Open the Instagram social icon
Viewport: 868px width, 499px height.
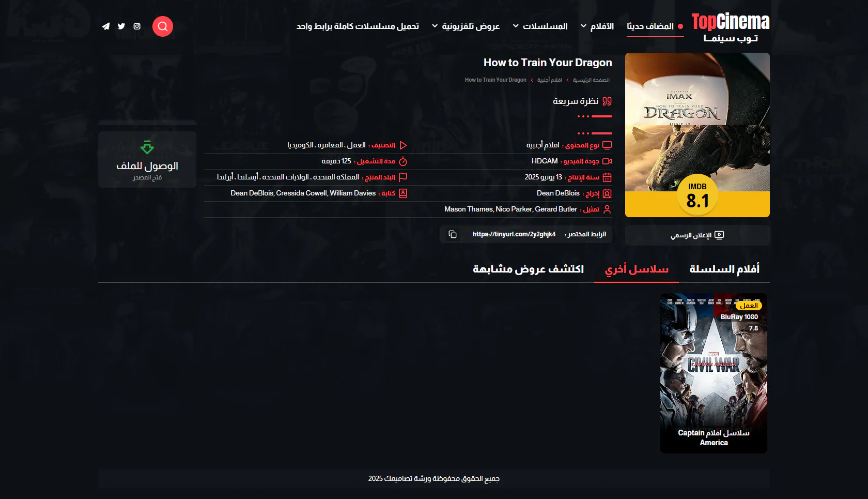click(137, 26)
